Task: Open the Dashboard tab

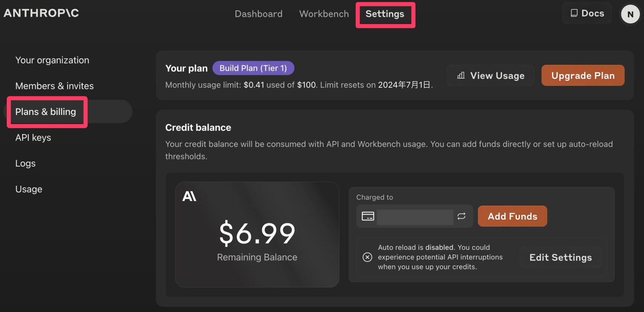Action: [258, 14]
